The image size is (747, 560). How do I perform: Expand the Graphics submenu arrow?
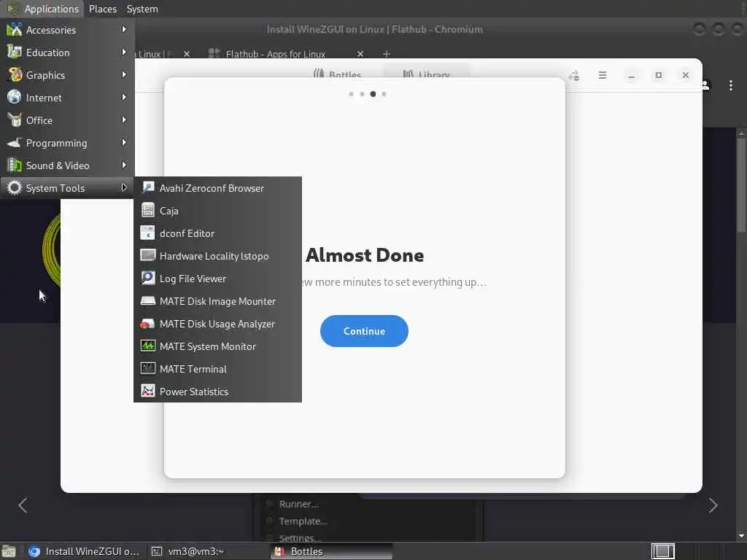pos(124,74)
